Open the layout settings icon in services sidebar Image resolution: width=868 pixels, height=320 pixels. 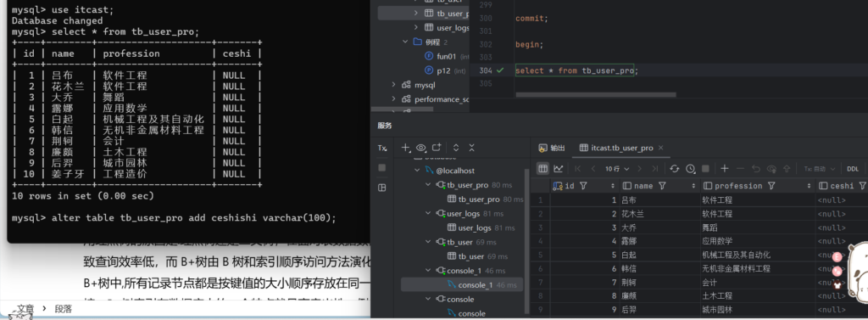tap(382, 188)
